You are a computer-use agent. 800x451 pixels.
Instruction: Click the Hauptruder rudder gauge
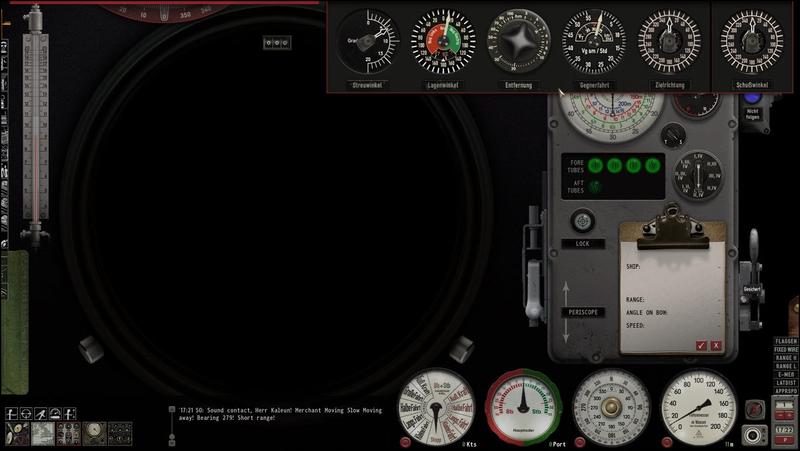[523, 407]
